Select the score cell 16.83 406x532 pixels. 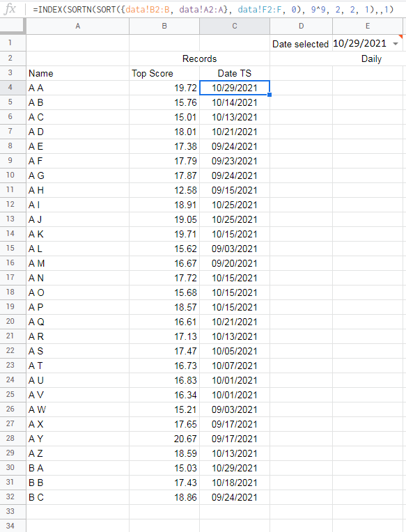pos(164,380)
